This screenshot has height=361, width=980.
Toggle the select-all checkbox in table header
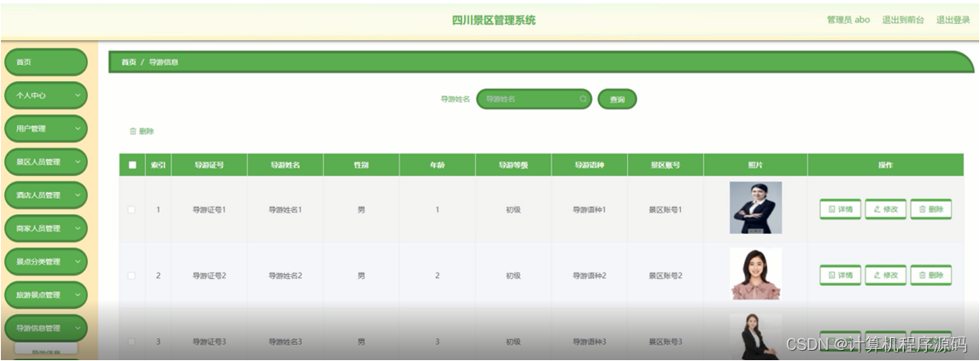pos(132,166)
